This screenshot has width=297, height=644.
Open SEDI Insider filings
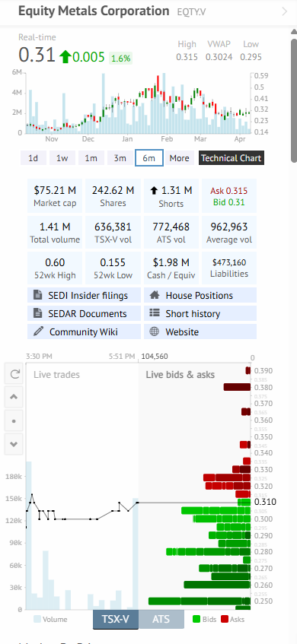pos(84,295)
